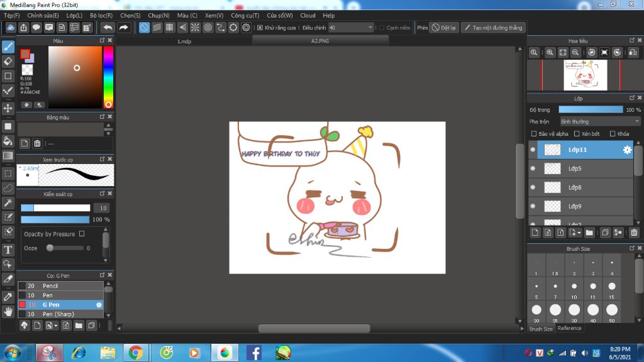Switch to Reference tab
The image size is (644, 362).
click(x=569, y=328)
